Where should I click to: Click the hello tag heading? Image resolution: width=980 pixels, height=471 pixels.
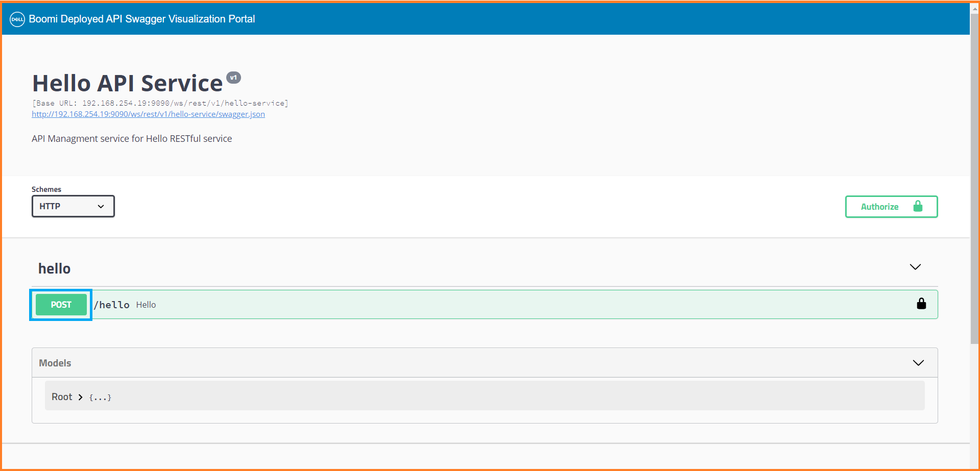coord(54,268)
